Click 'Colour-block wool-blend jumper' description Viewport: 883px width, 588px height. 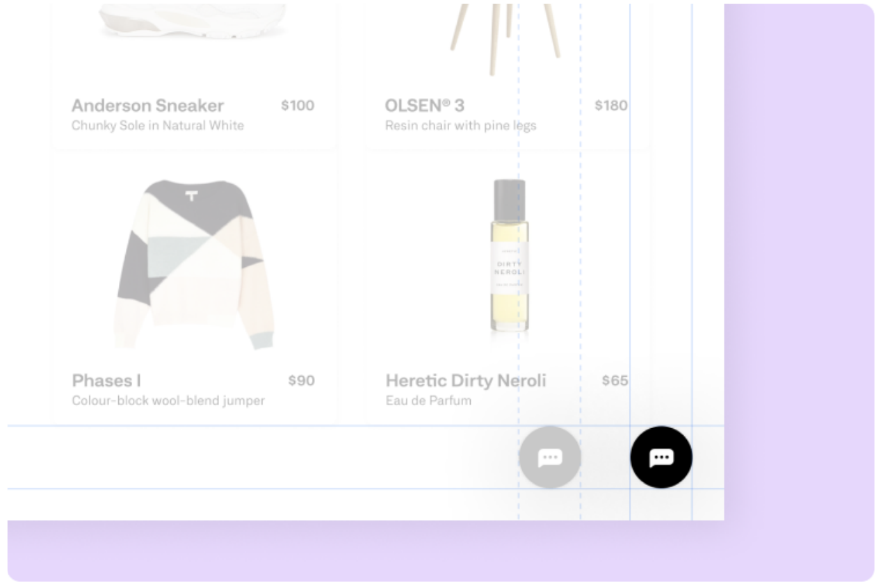(168, 401)
